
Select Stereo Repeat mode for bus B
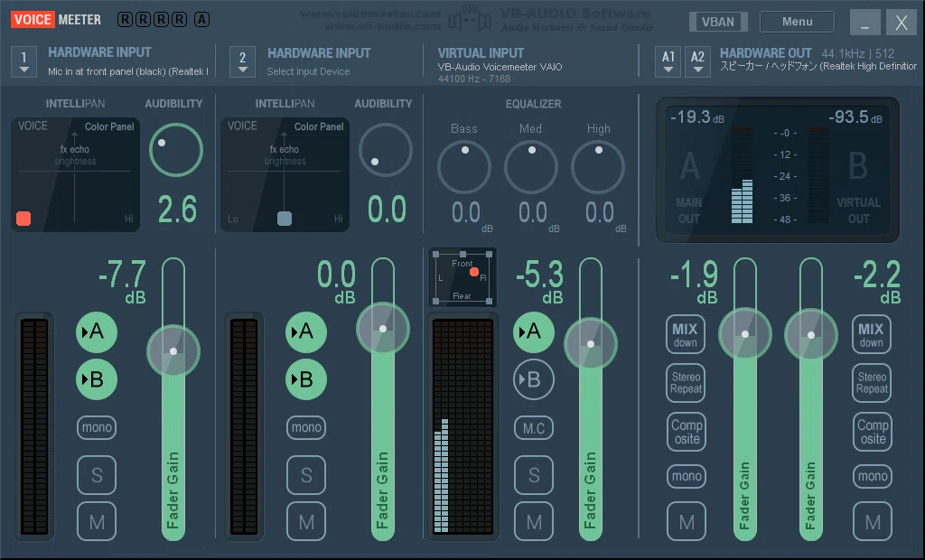[872, 383]
